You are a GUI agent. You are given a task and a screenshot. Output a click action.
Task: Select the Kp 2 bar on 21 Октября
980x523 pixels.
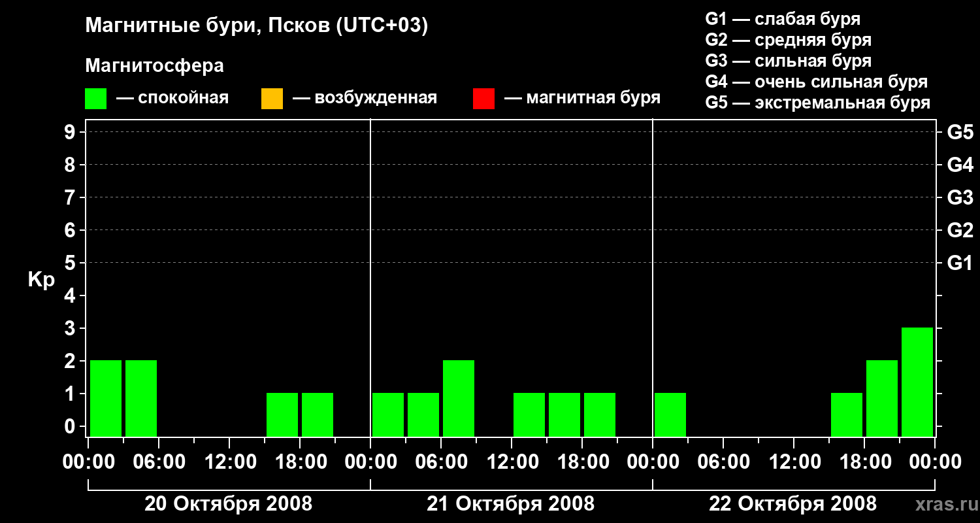[459, 398]
